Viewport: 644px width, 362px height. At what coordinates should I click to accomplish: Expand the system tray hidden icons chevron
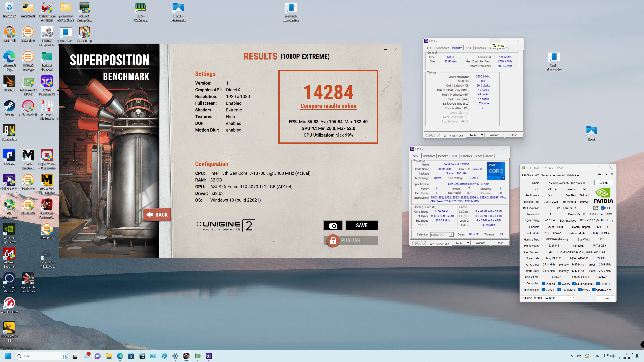pos(571,356)
